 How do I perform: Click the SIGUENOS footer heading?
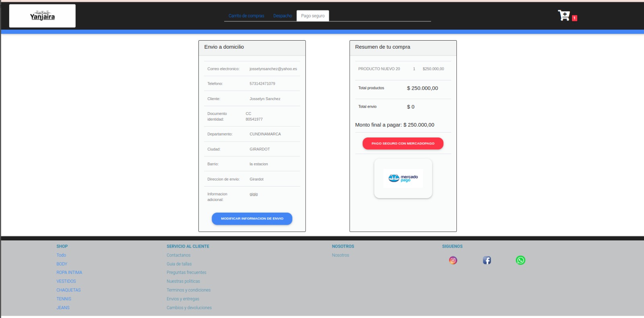[452, 246]
